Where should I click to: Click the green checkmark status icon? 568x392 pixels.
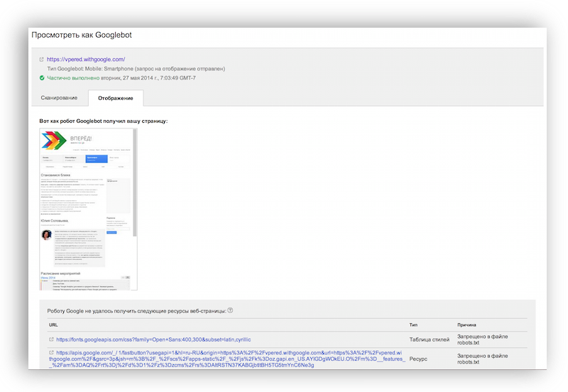click(42, 78)
